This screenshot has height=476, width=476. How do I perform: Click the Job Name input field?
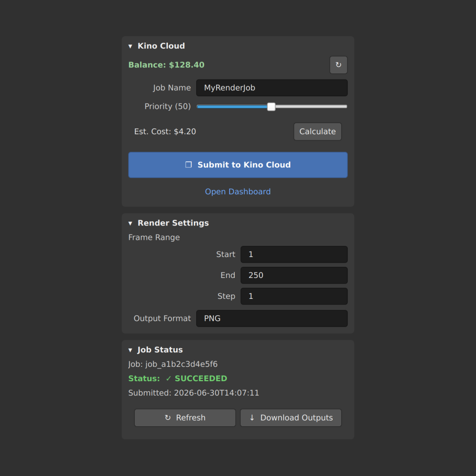[x=271, y=88]
